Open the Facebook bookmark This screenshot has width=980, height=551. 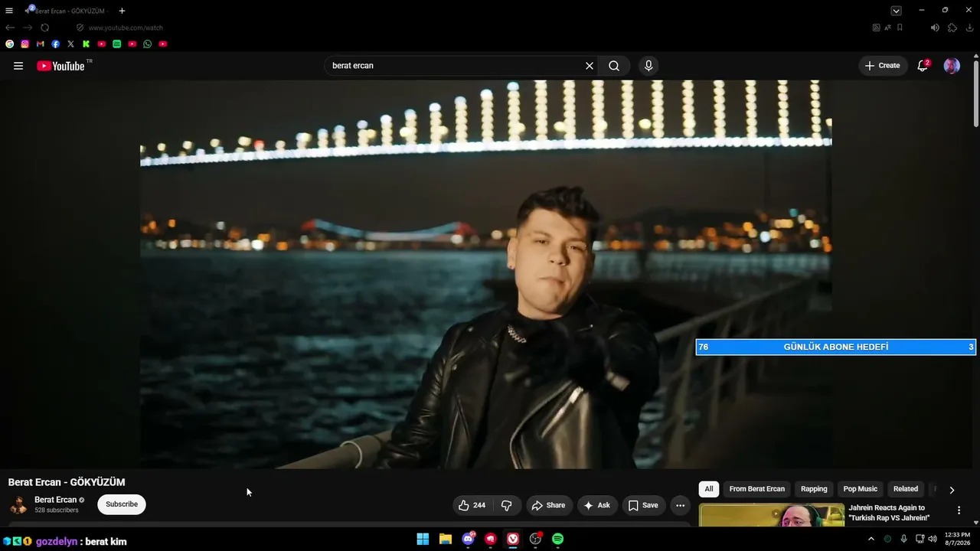point(55,44)
